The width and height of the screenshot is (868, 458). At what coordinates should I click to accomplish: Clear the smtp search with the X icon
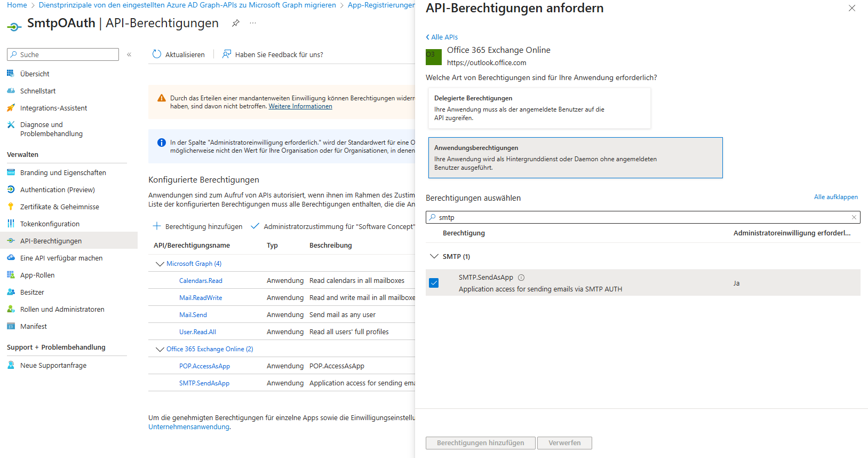[x=854, y=217]
